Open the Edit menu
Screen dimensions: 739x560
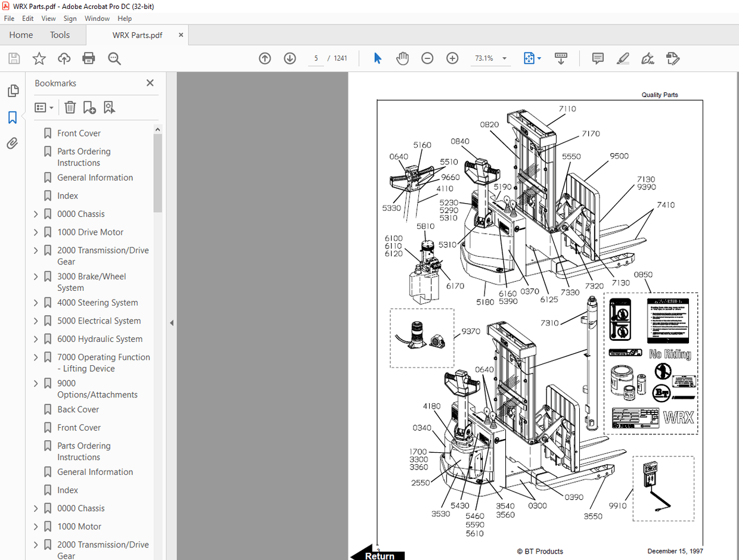28,18
